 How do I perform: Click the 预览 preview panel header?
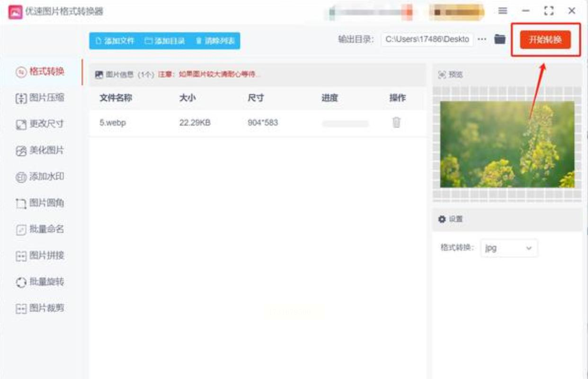coord(451,75)
